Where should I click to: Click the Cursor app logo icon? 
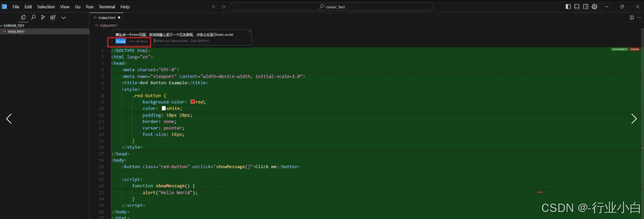coord(4,7)
